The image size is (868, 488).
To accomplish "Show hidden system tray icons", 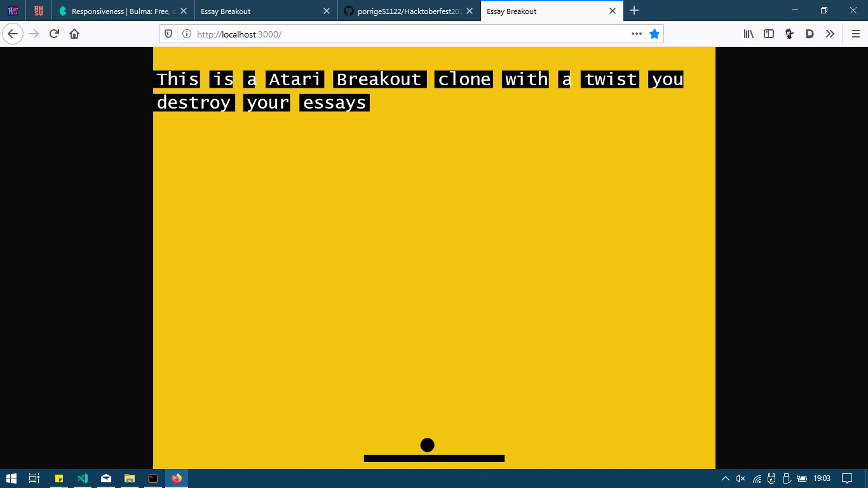I will [725, 478].
